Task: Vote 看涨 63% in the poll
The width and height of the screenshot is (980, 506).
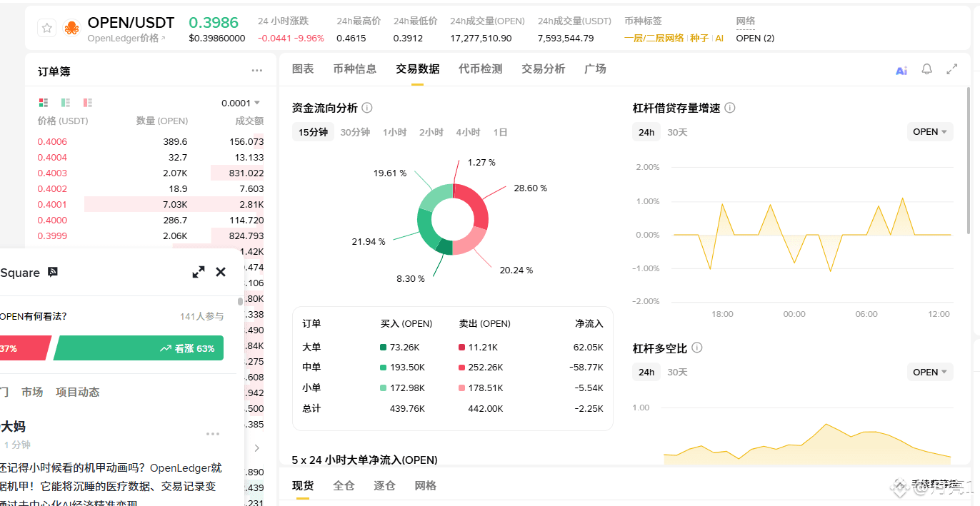Action: point(139,348)
